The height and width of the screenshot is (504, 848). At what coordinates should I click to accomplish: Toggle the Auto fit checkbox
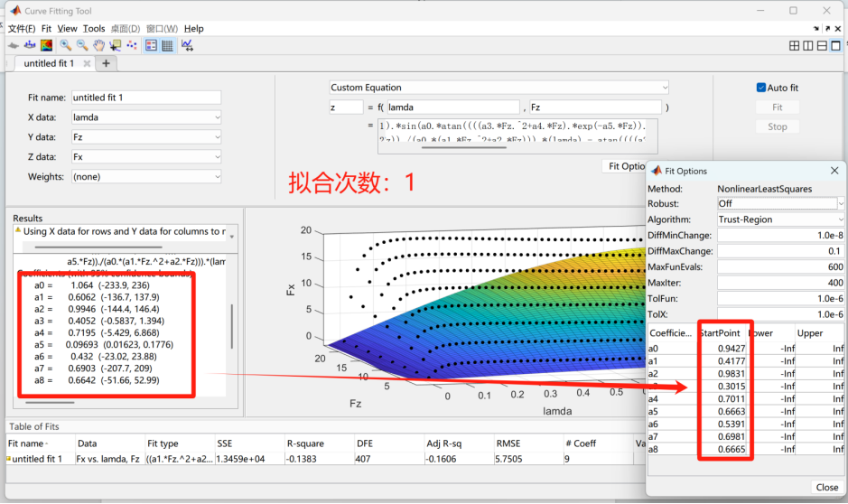pos(761,87)
